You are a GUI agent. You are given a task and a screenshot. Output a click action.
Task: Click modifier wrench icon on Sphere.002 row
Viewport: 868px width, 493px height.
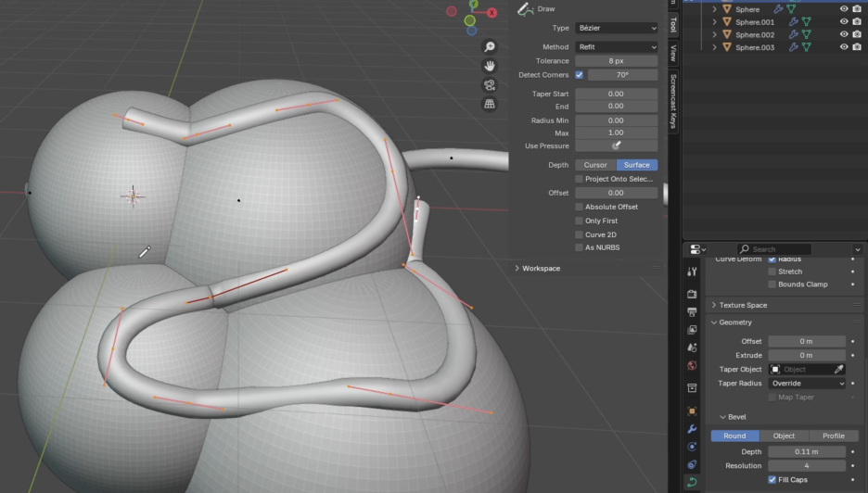[x=793, y=34]
